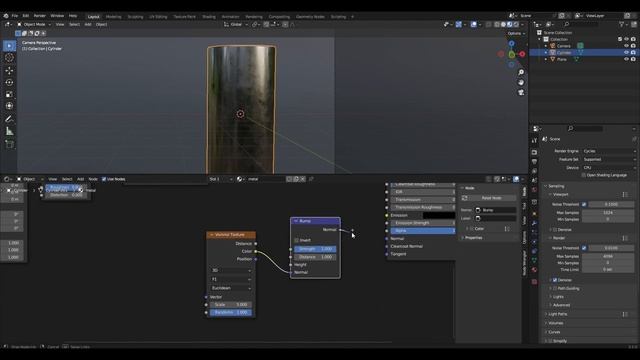The height and width of the screenshot is (360, 640).
Task: Select the Rotate tool in the viewport toolbar
Action: point(9,82)
